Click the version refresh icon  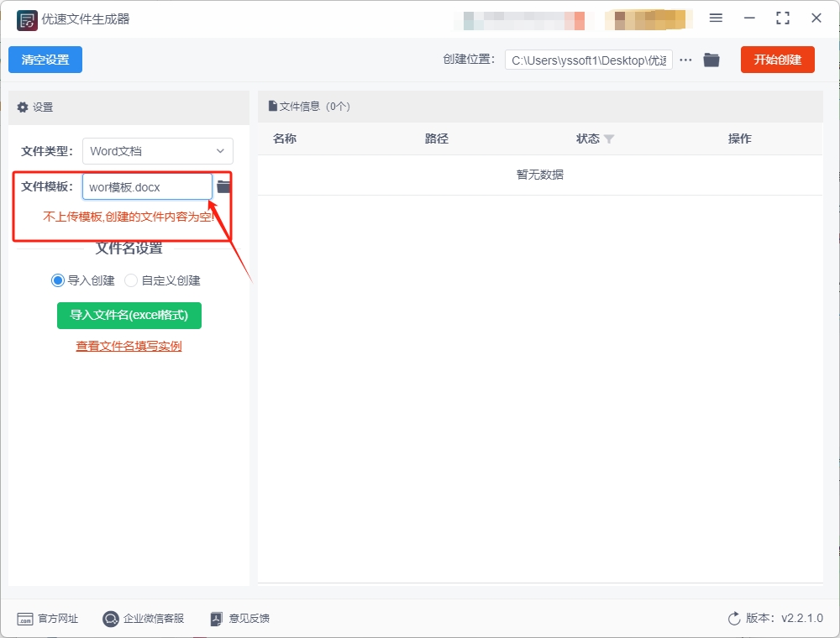click(x=734, y=619)
